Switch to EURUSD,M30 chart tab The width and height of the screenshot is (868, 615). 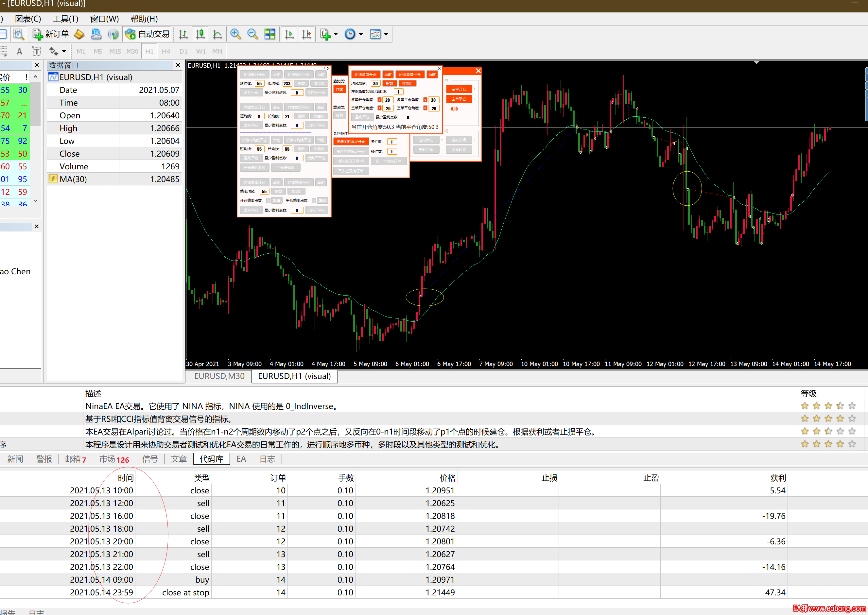(219, 376)
